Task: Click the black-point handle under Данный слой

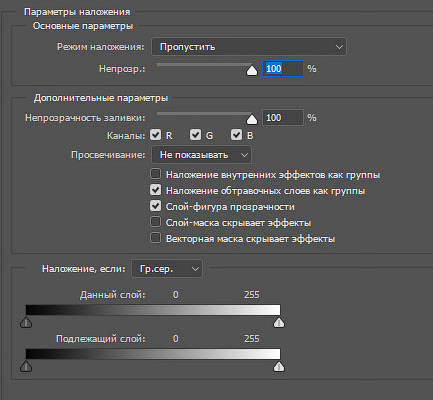Action: [x=26, y=322]
